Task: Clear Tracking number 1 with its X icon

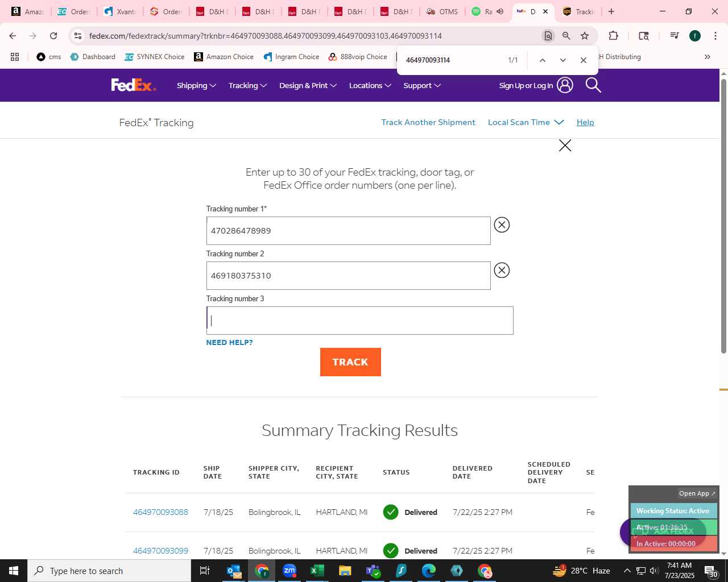Action: point(502,225)
